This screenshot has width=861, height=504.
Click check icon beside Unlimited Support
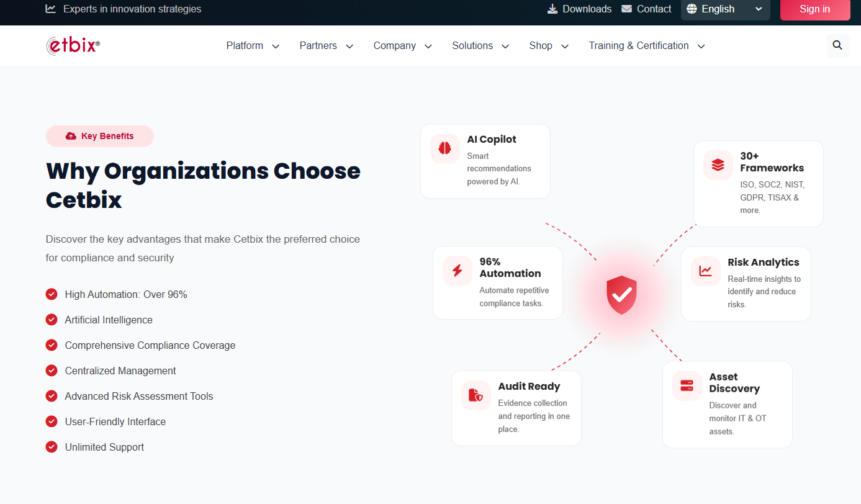[52, 447]
